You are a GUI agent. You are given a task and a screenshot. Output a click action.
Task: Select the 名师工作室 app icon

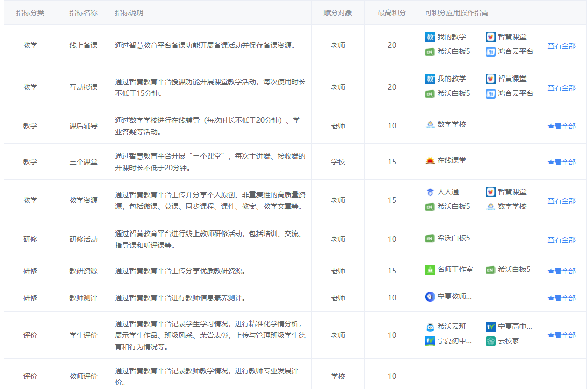pos(430,270)
